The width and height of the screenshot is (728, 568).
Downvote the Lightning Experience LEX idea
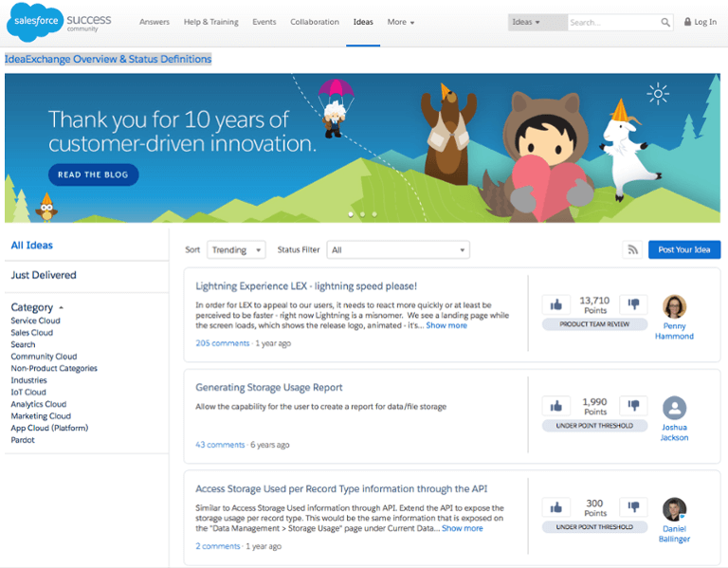coord(633,303)
